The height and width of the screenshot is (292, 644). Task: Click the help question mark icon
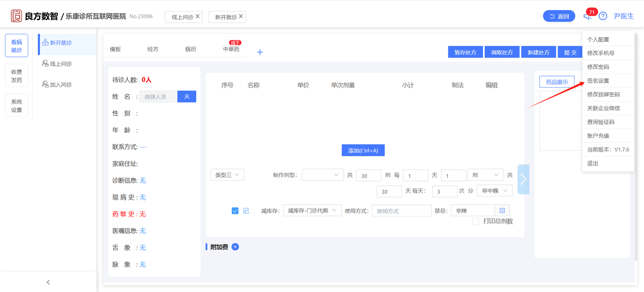coord(603,16)
